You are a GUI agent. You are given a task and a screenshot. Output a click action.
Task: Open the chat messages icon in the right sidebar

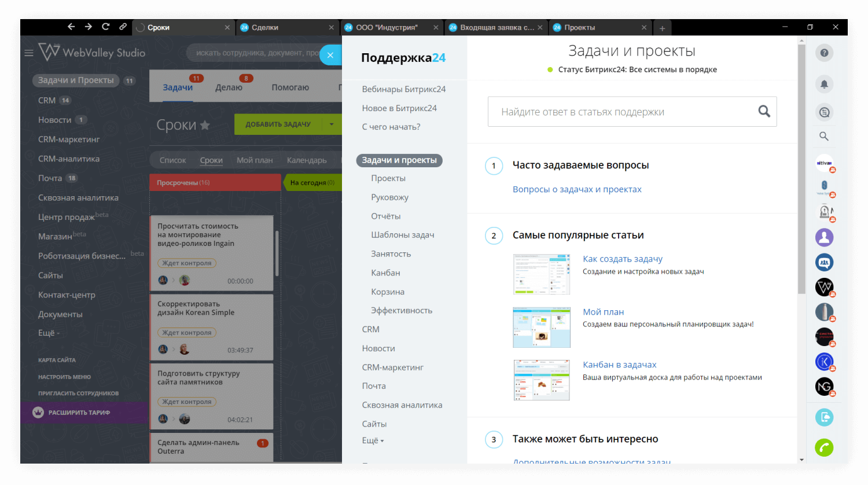pos(824,112)
